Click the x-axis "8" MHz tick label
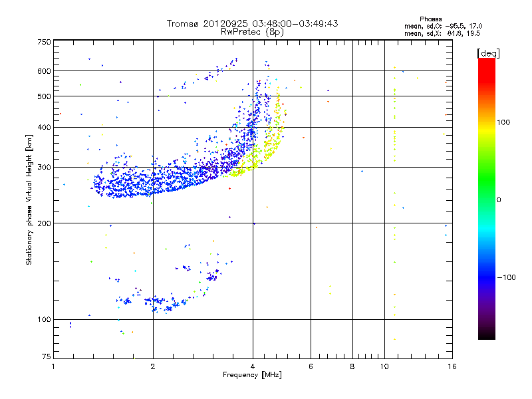The image size is (532, 399). point(352,366)
